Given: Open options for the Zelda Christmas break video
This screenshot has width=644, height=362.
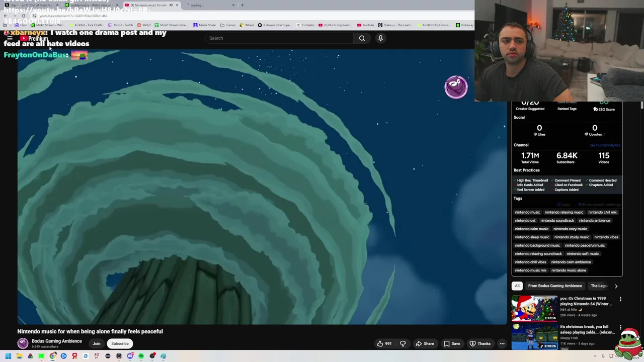Looking at the screenshot, I should 620,327.
